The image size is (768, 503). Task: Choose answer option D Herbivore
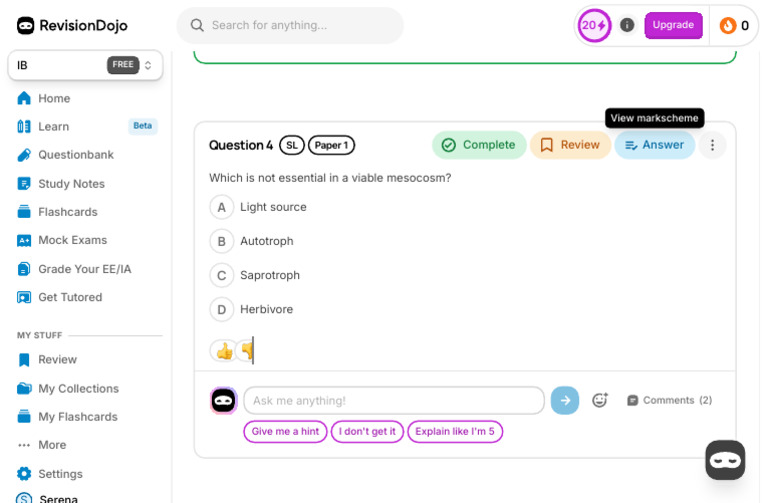tap(222, 309)
